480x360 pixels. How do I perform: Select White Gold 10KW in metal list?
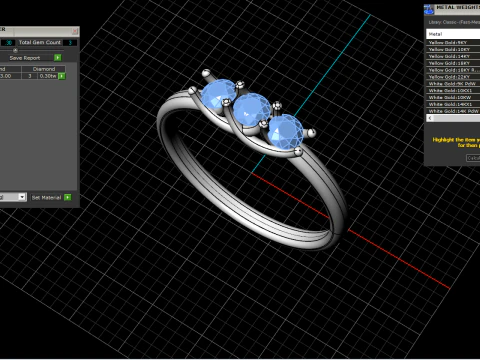click(453, 97)
